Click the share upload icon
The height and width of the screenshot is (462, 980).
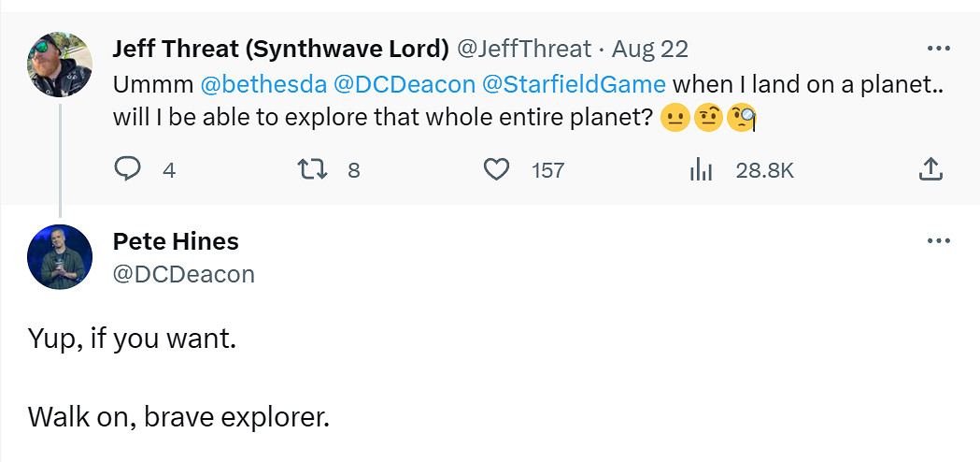point(930,169)
